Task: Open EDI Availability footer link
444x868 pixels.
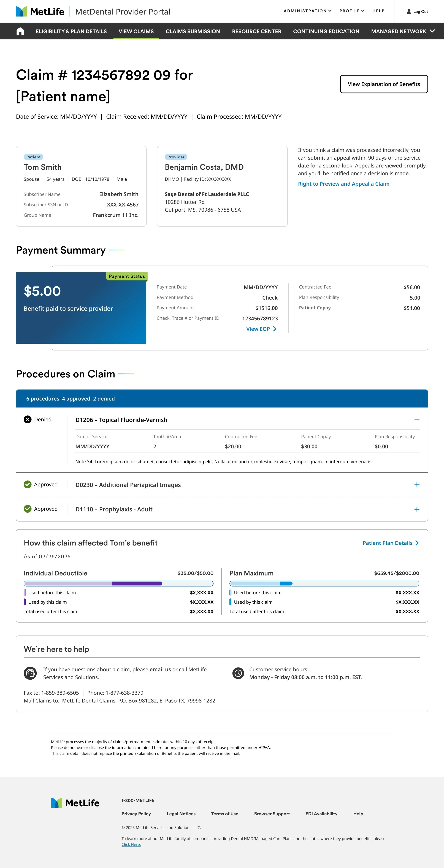Action: (x=321, y=813)
